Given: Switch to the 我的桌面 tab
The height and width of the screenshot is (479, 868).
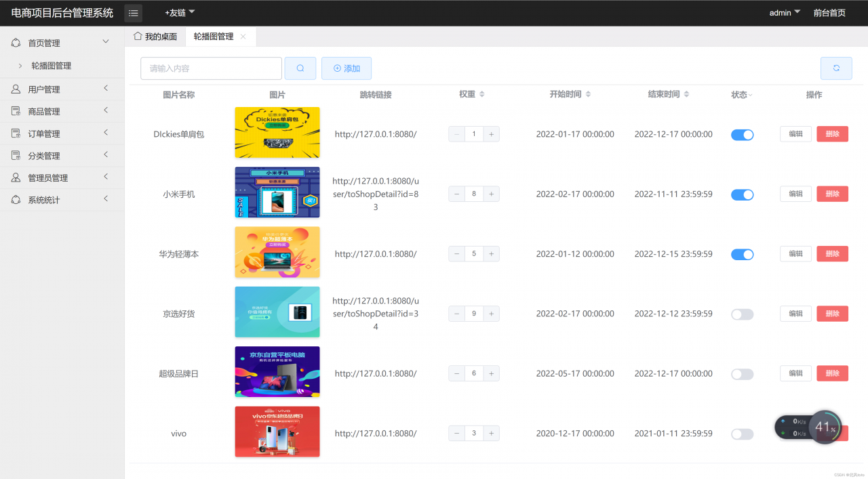Looking at the screenshot, I should (x=155, y=37).
